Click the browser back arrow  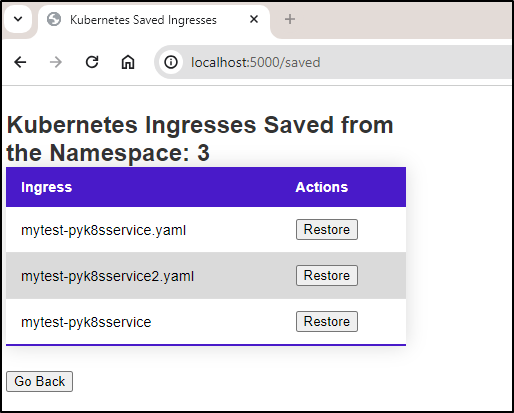pos(20,62)
